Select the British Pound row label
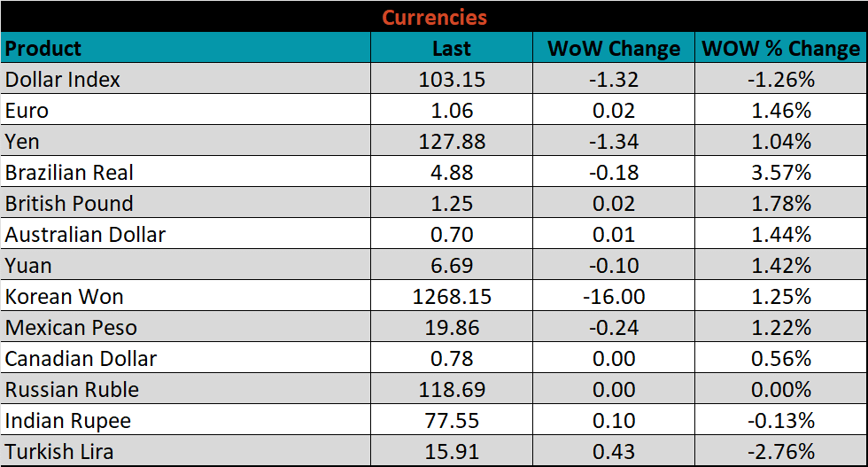This screenshot has width=868, height=467. [69, 204]
